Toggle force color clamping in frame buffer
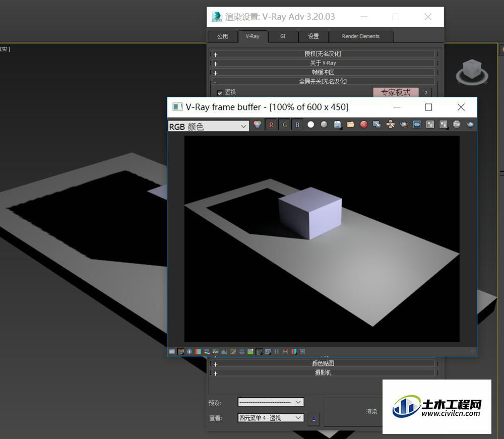This screenshot has height=439, width=504. [x=180, y=352]
